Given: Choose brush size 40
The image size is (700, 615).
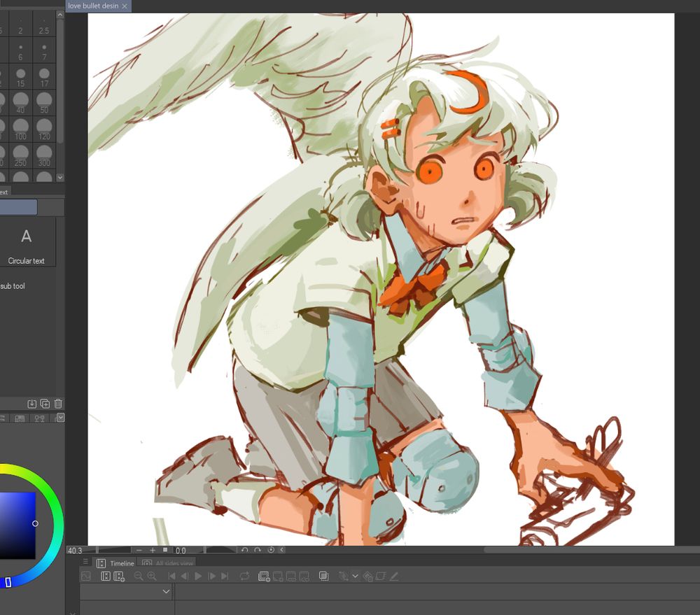Looking at the screenshot, I should pyautogui.click(x=20, y=103).
